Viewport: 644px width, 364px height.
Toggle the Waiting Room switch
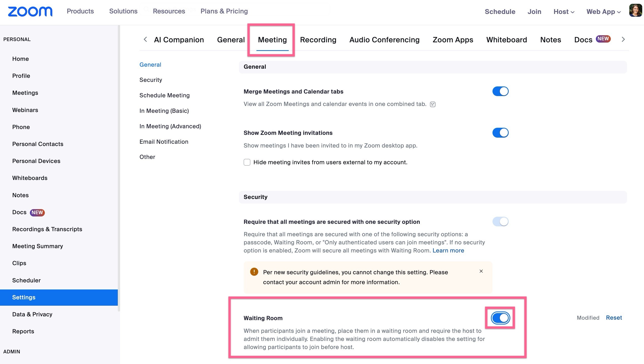coord(500,318)
